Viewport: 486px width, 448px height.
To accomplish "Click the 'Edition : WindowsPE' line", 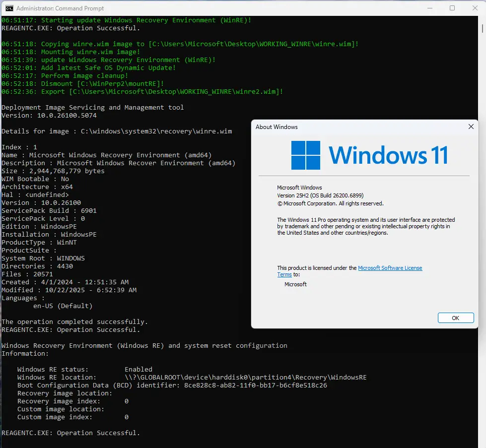I will click(39, 226).
